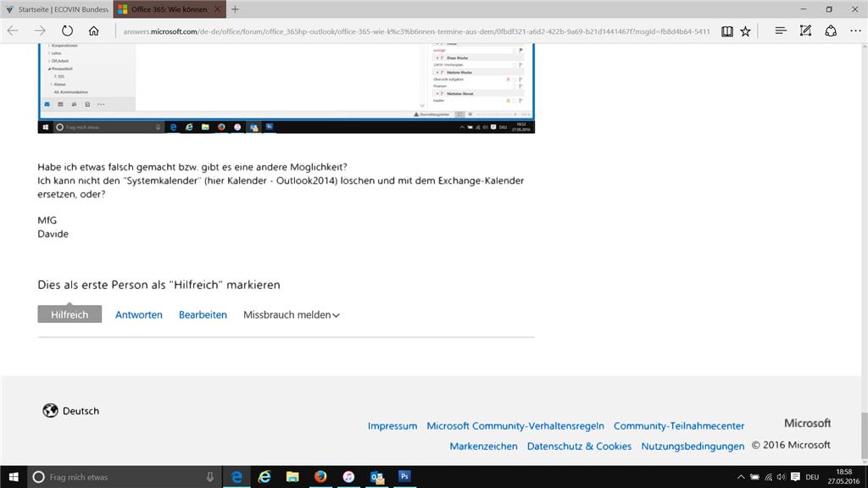
Task: Add page to favorites star
Action: [x=746, y=31]
